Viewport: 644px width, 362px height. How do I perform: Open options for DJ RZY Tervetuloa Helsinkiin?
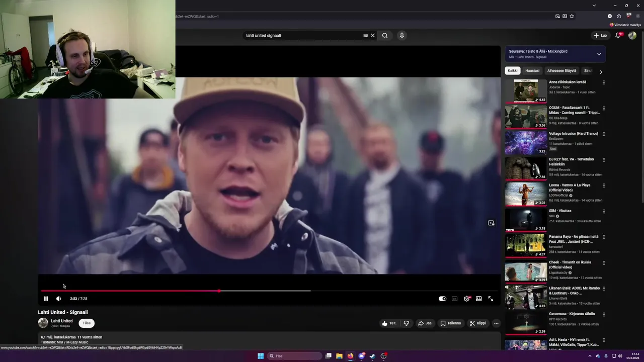[x=604, y=160]
